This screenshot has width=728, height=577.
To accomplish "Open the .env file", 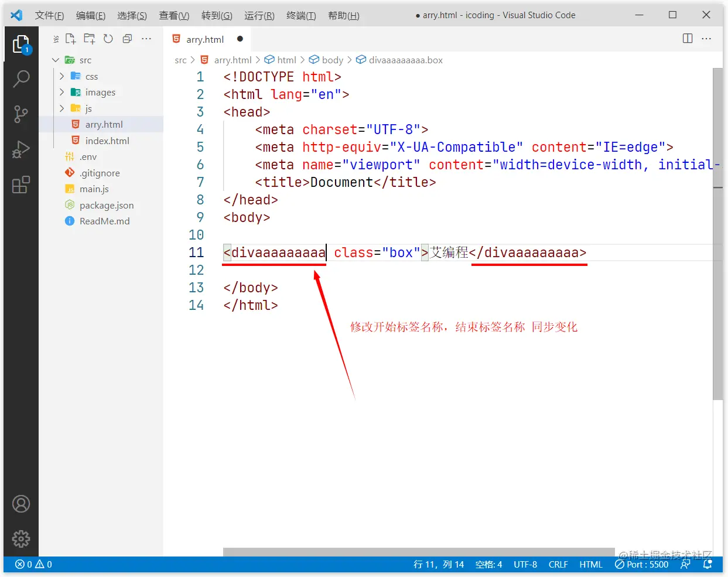I will point(101,156).
